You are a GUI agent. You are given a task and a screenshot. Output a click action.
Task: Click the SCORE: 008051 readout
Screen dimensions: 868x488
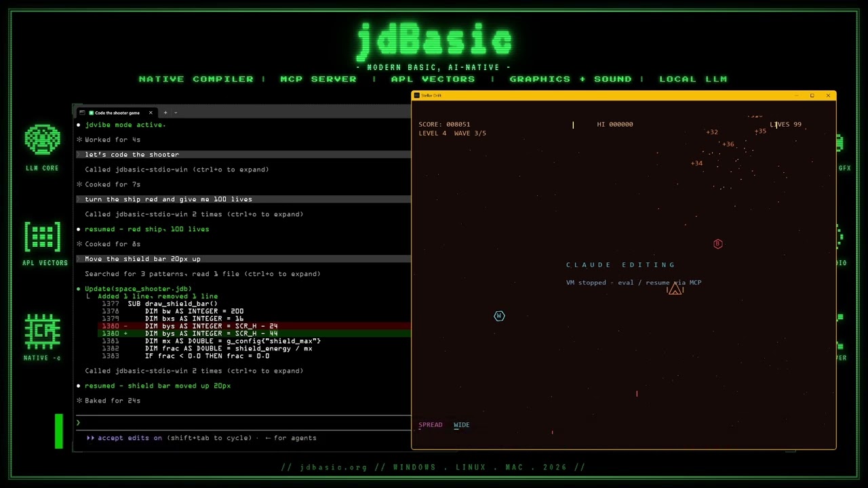point(444,124)
